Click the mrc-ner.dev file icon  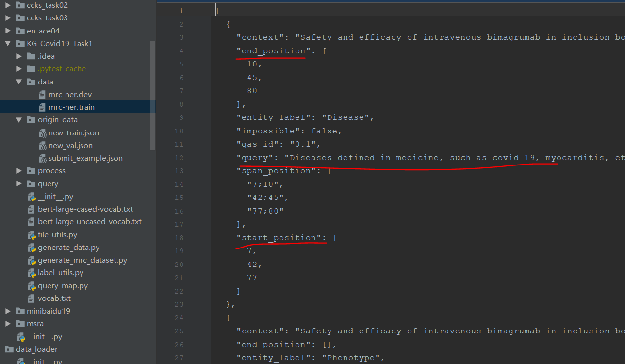pos(42,94)
